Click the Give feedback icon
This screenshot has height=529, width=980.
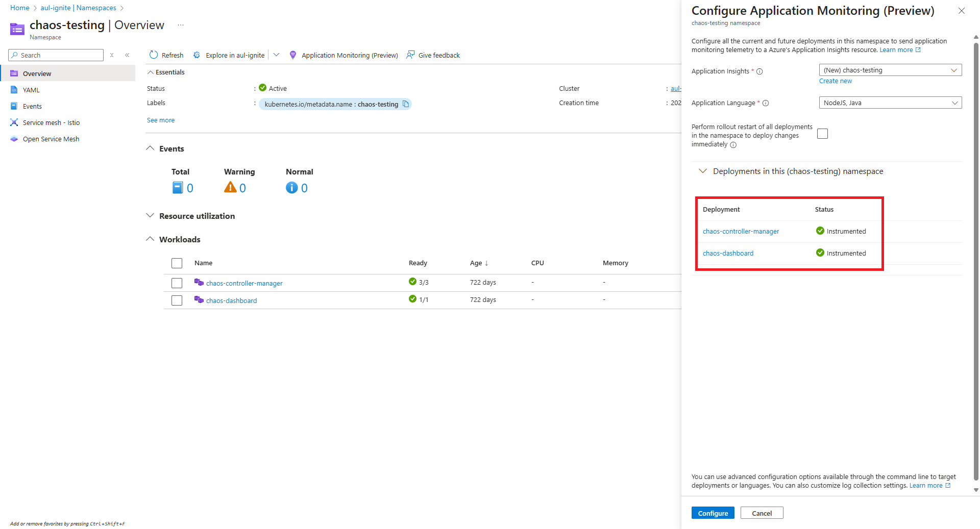click(410, 55)
